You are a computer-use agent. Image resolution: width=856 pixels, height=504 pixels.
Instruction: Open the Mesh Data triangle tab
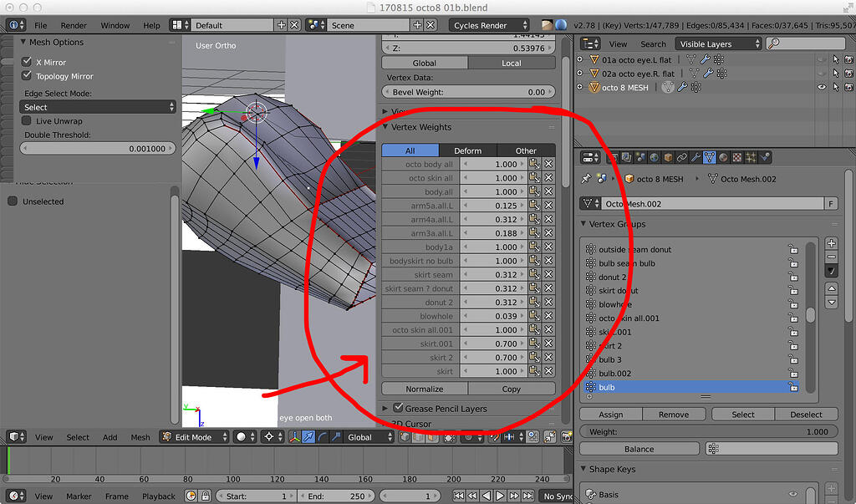(709, 158)
